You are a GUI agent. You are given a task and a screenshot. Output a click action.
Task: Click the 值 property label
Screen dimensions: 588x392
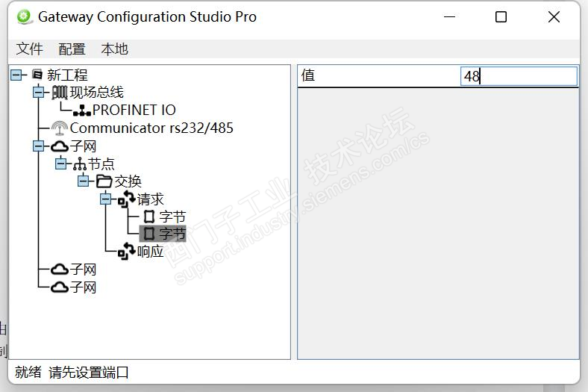click(x=308, y=75)
